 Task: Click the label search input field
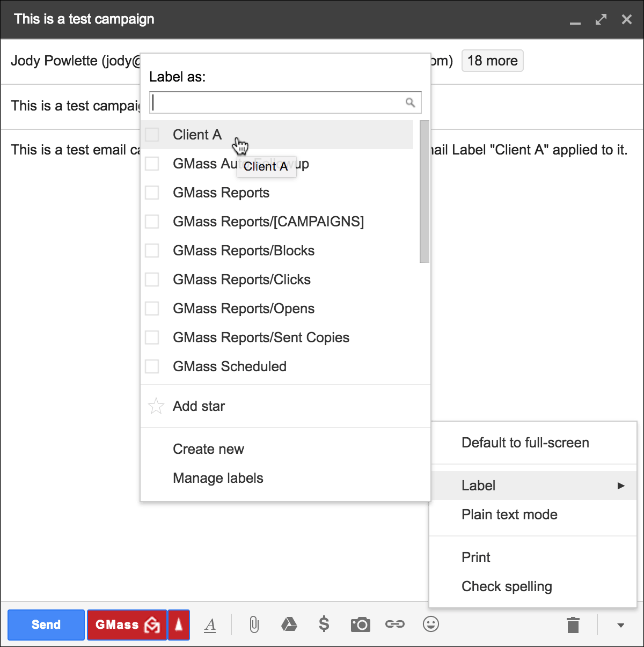(286, 102)
